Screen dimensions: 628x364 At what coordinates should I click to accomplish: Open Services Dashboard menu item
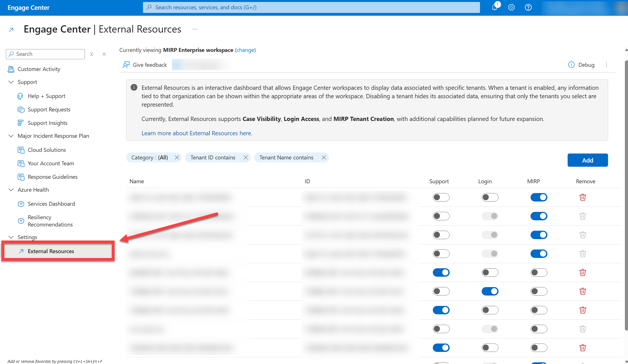click(51, 204)
